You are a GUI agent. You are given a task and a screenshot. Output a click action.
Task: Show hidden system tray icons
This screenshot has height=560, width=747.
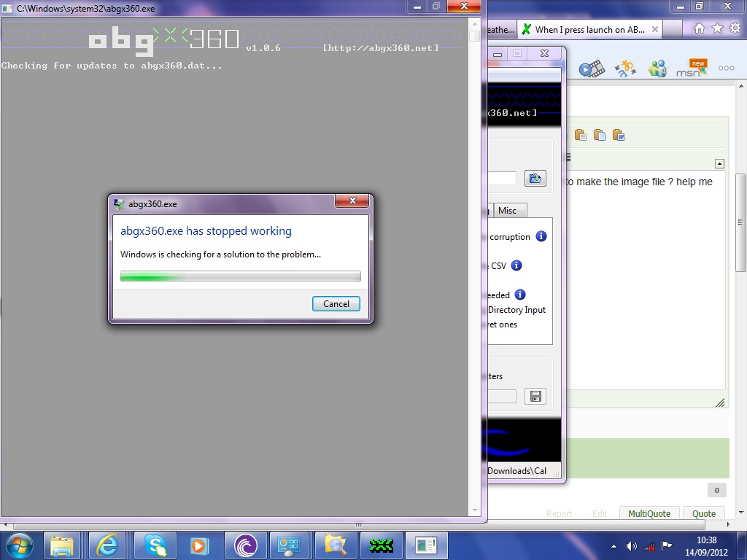611,545
